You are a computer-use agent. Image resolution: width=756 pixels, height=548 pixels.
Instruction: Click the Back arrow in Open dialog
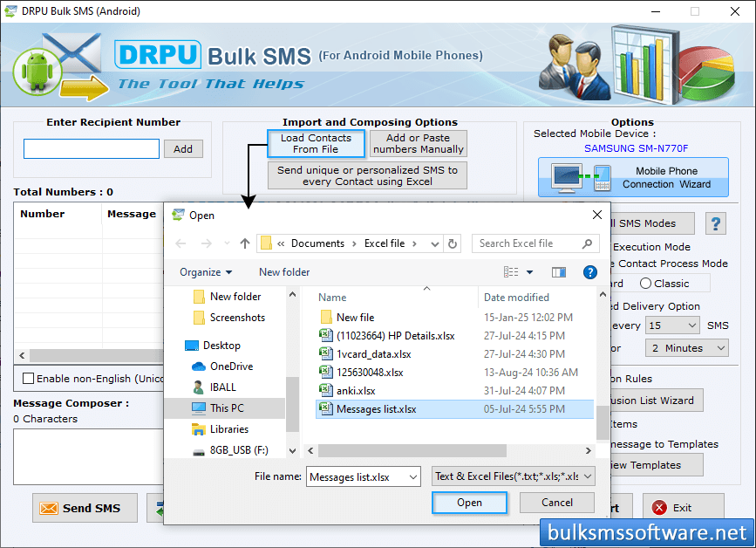coord(180,243)
